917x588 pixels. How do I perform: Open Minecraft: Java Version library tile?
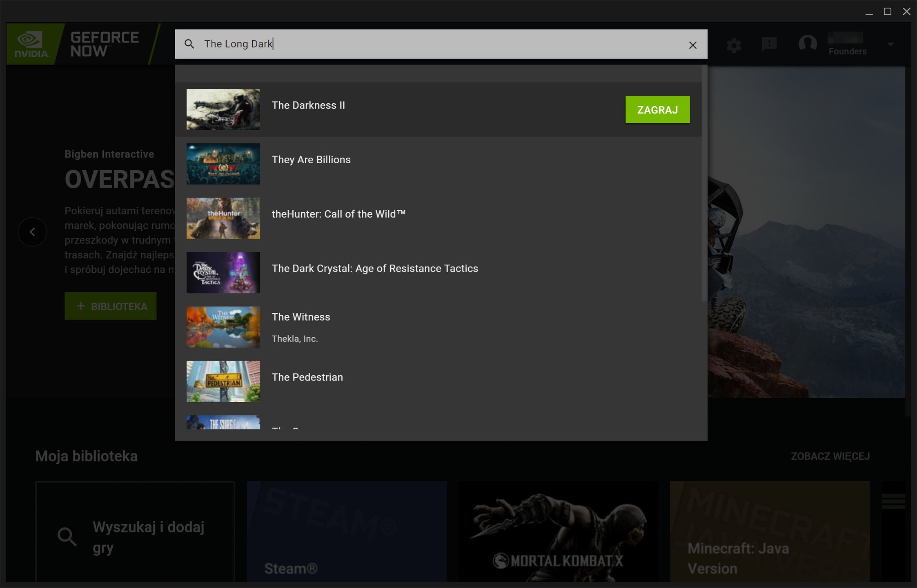pos(770,532)
